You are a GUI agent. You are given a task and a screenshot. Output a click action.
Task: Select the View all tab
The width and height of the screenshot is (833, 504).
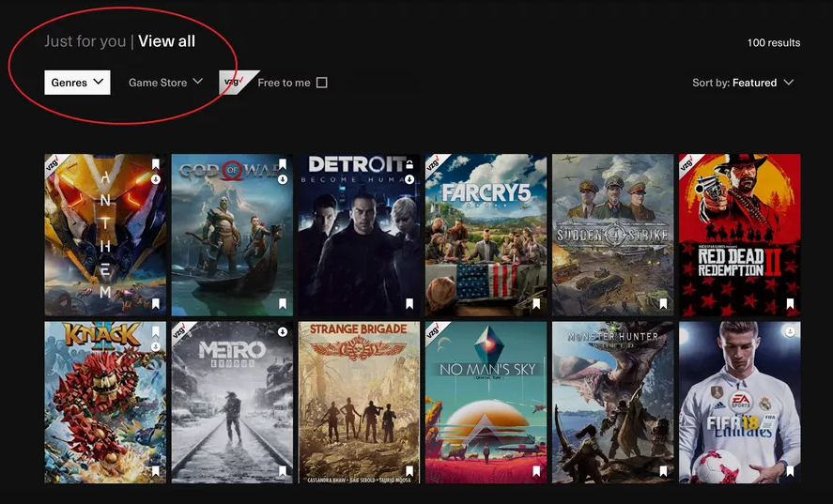166,41
